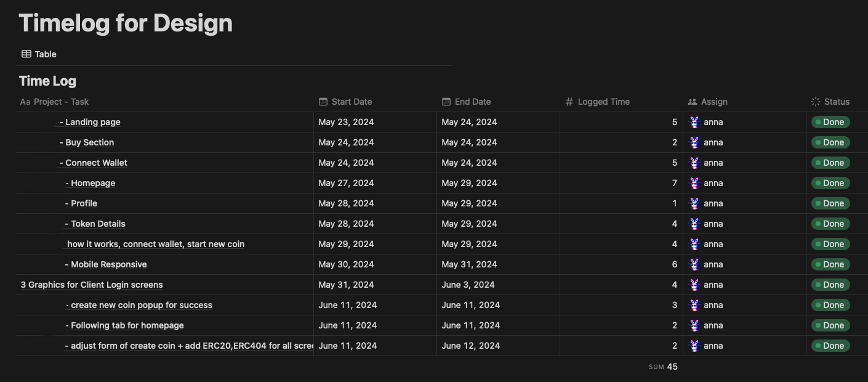Image resolution: width=868 pixels, height=382 pixels.
Task: Select Logged Time value 3 for create new coin popup
Action: (x=622, y=305)
